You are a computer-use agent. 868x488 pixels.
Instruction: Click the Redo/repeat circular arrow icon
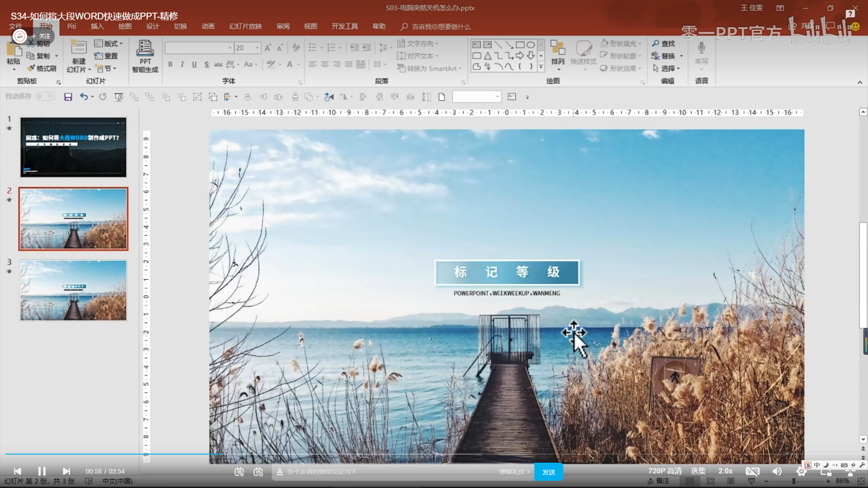click(103, 97)
